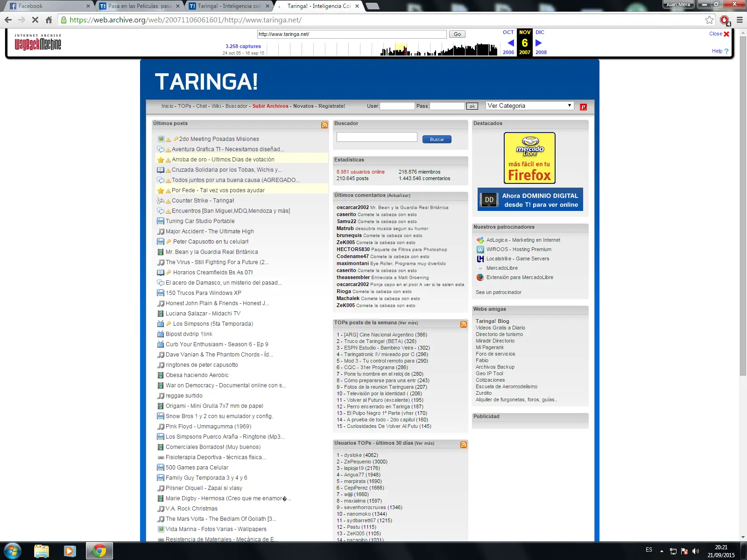Viewport: 747px width, 560px height.
Task: Click the AdLogica sponsor icon
Action: [480, 240]
